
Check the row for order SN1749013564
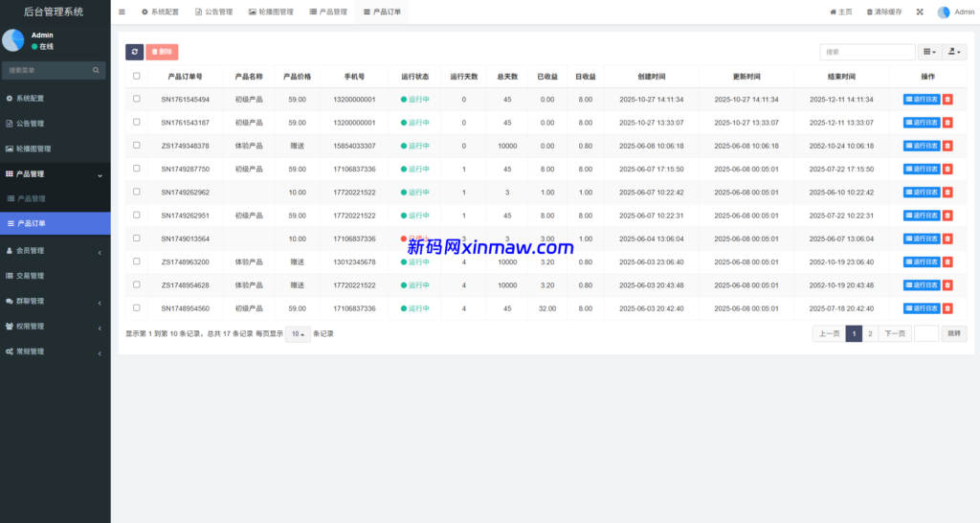click(x=136, y=238)
